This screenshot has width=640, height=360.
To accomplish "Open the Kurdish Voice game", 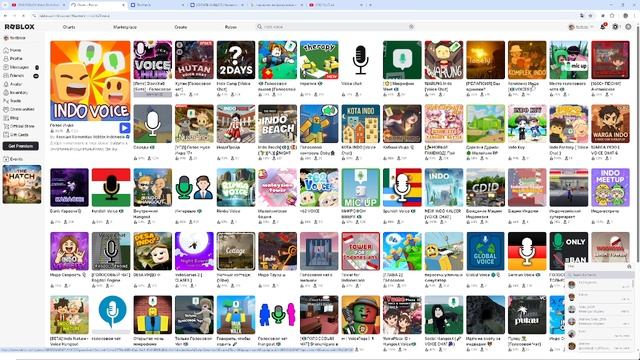I will pos(111,187).
